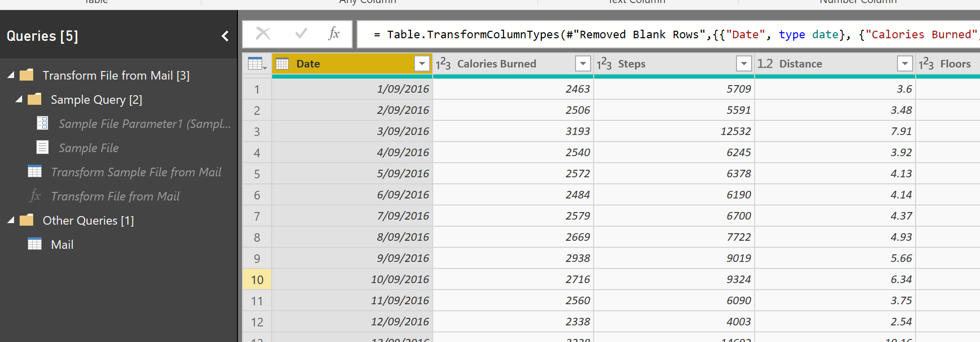The height and width of the screenshot is (342, 980).
Task: Collapse the Sample Query [2] group
Action: point(19,99)
